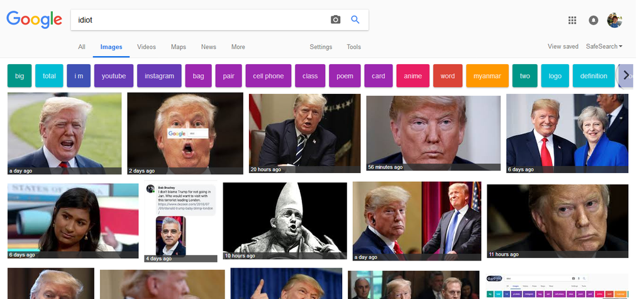Open the notifications bell
The image size is (644, 299).
pos(593,20)
